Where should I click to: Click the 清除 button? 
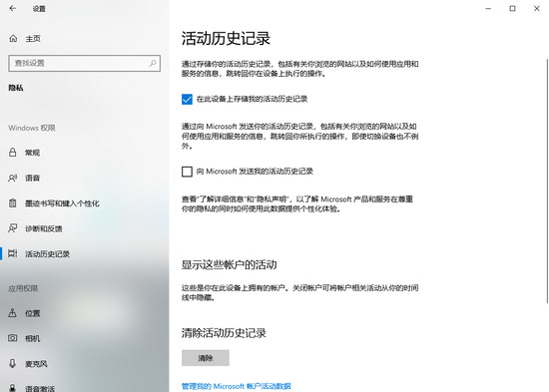point(206,358)
